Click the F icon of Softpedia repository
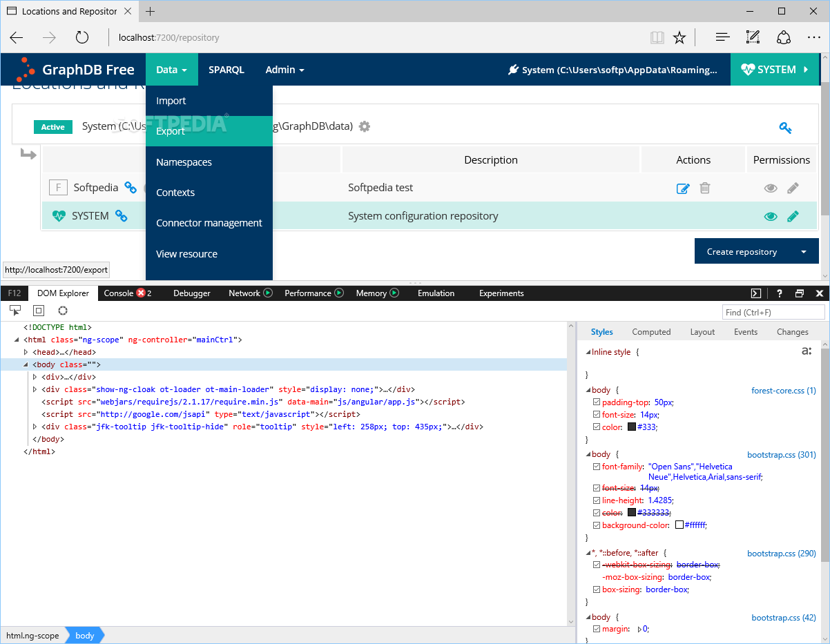 58,187
